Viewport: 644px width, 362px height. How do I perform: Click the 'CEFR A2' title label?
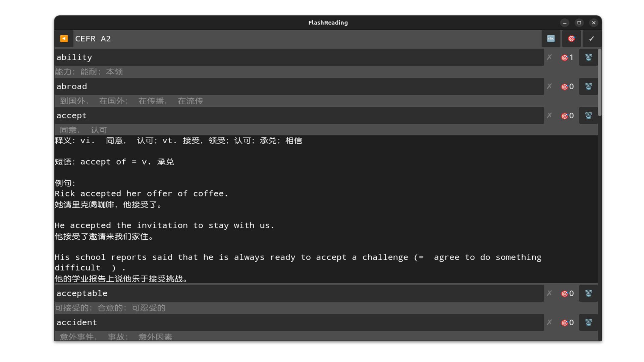point(93,39)
